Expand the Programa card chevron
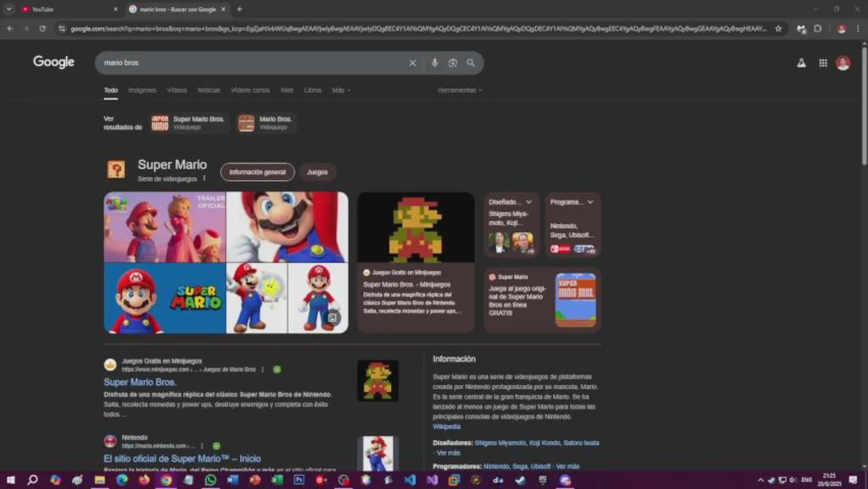This screenshot has height=489, width=868. coord(590,202)
